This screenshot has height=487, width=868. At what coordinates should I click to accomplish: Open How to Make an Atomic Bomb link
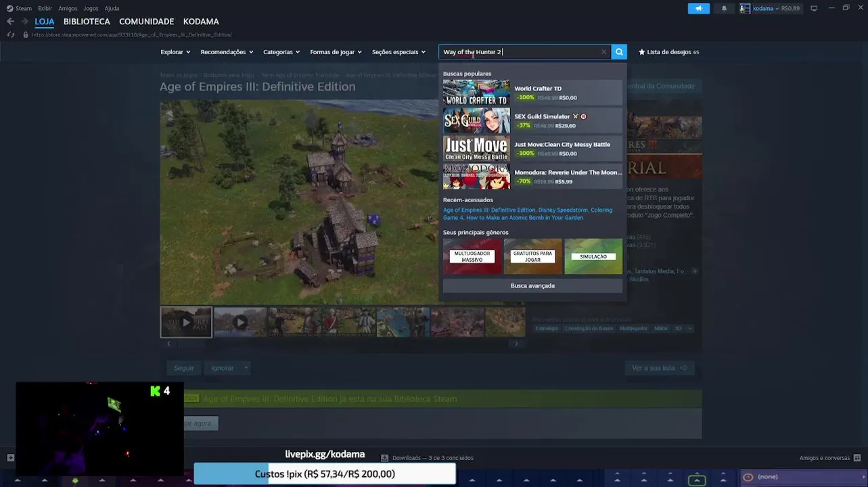tap(524, 218)
